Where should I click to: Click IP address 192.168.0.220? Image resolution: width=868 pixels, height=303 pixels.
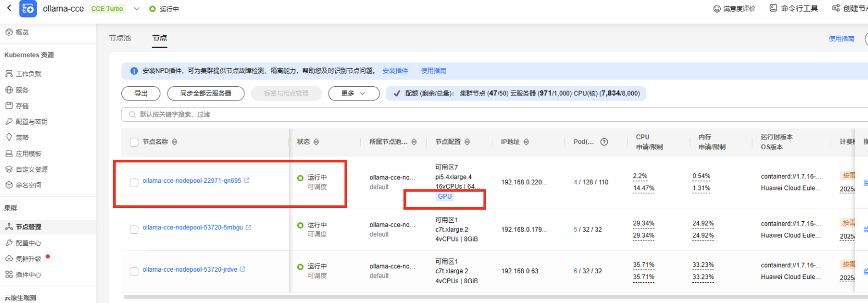524,182
